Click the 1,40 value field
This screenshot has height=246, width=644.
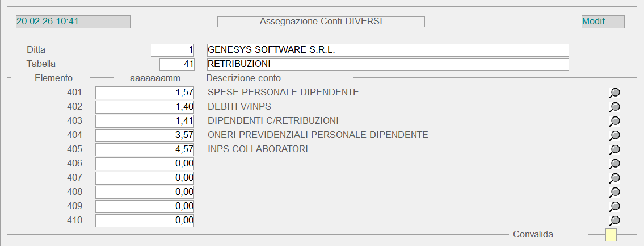click(x=145, y=107)
